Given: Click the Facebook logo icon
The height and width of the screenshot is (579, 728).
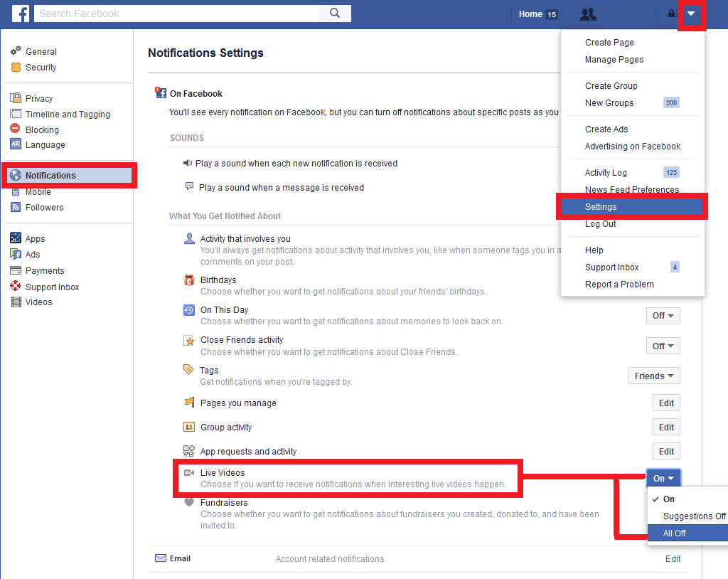Looking at the screenshot, I should 21,14.
